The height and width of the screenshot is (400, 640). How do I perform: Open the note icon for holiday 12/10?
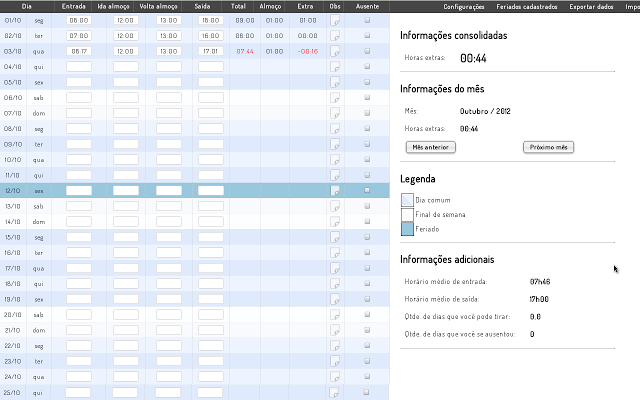336,191
